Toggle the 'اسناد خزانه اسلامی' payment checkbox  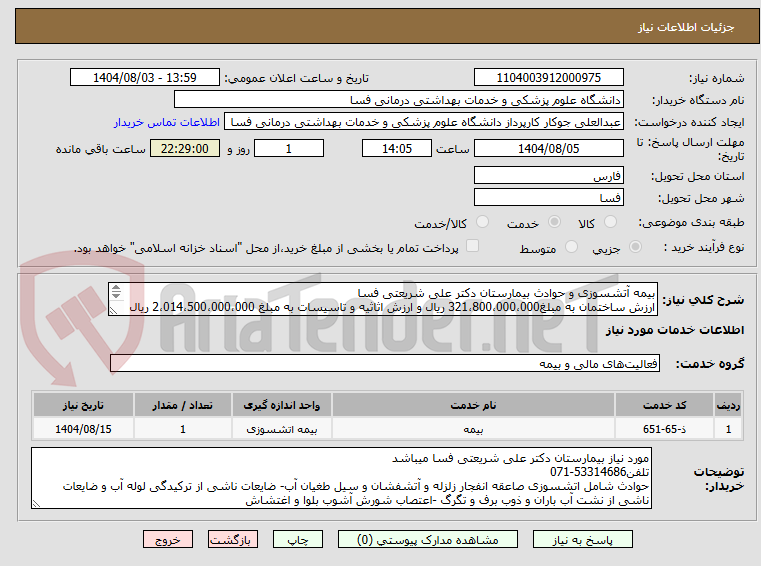click(472, 246)
